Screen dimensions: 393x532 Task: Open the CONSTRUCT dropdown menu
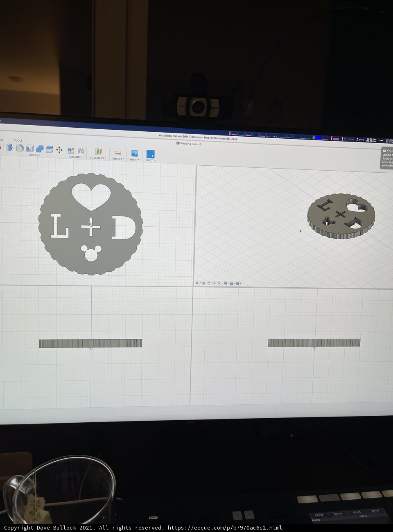[98, 158]
